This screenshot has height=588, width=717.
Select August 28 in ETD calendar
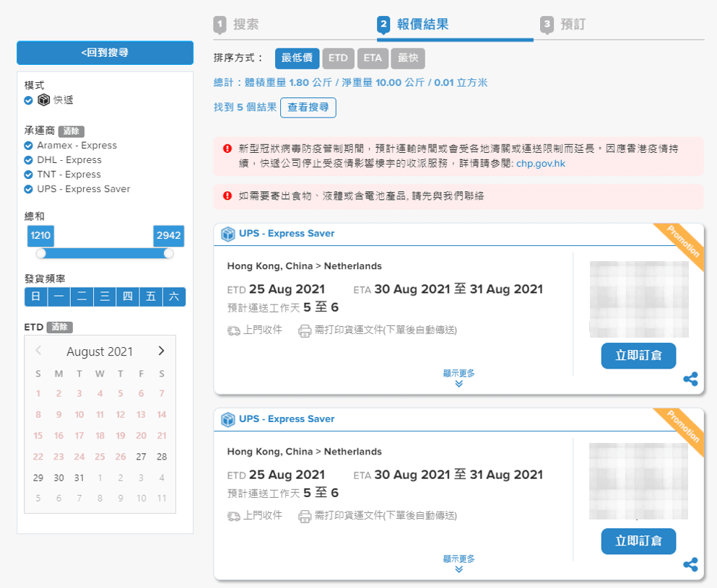coord(162,457)
